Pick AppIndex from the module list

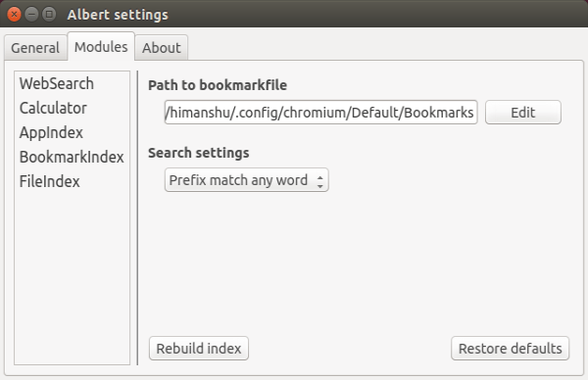(x=51, y=132)
